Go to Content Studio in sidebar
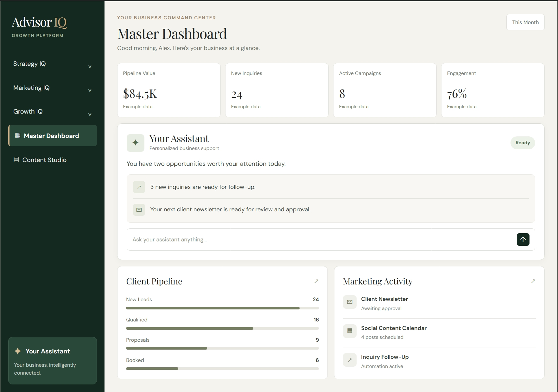Screen dimensions: 558x392 pos(52,160)
